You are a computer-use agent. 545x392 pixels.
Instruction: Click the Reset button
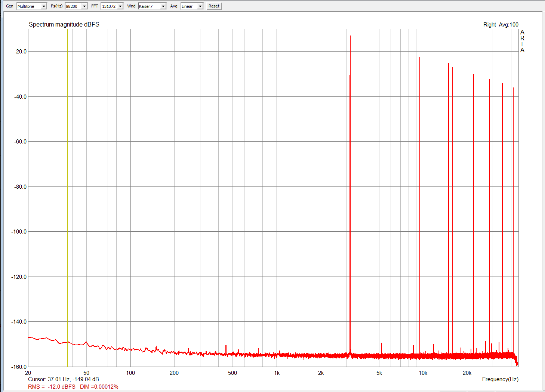pyautogui.click(x=214, y=6)
